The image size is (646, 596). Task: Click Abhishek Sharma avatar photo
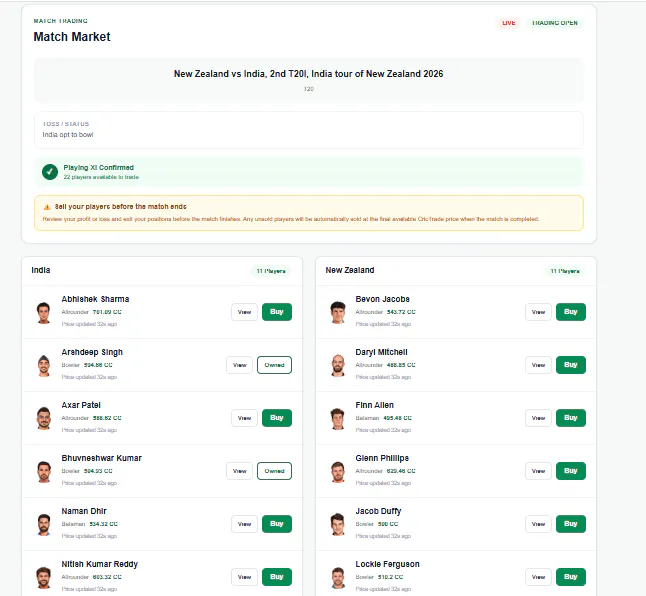(44, 313)
